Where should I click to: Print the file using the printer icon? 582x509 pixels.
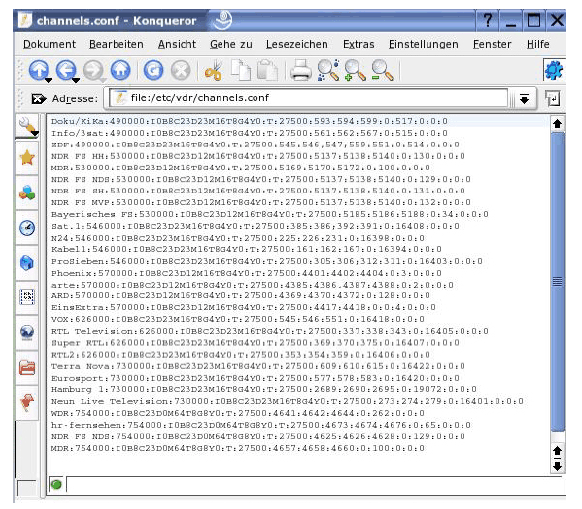click(300, 70)
